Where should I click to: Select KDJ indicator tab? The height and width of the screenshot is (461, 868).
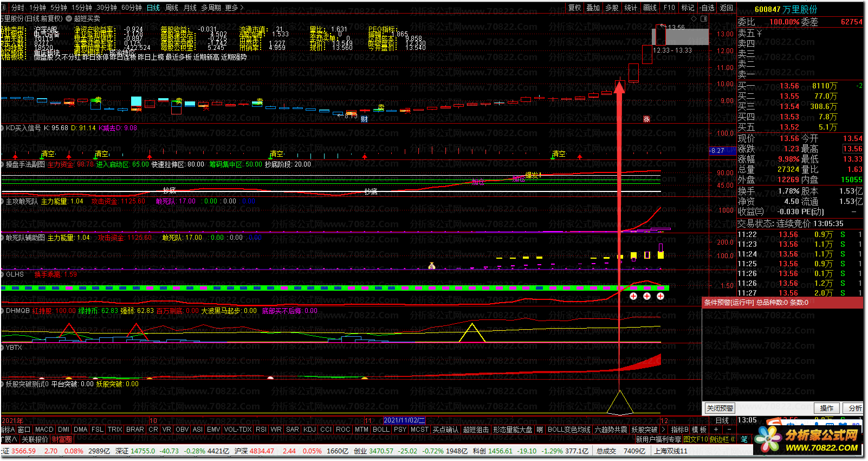[x=309, y=429]
